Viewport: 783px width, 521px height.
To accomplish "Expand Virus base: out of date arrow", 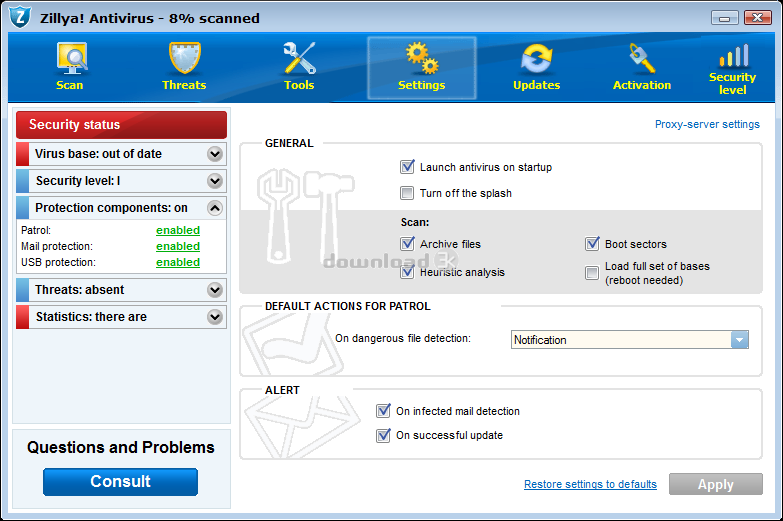I will [215, 154].
